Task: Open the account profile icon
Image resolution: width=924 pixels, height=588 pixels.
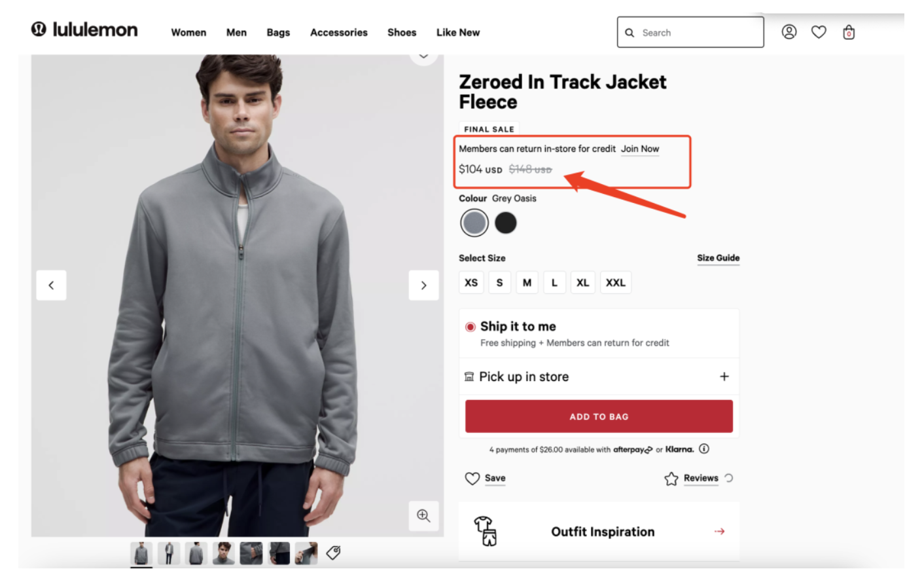Action: tap(789, 32)
